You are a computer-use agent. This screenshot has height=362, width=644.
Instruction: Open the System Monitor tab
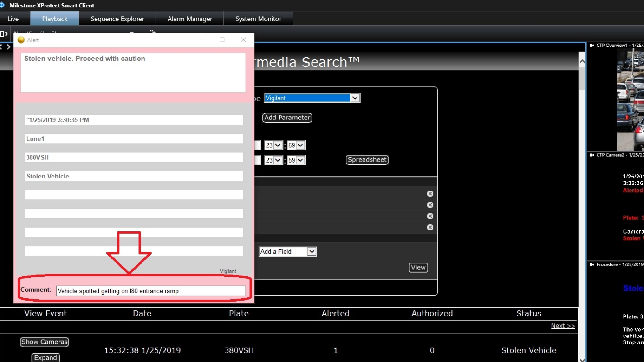(x=258, y=19)
